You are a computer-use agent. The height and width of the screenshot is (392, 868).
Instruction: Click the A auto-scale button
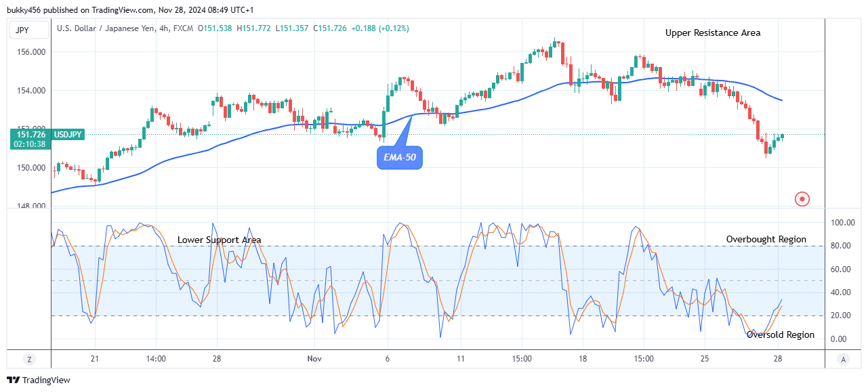842,360
